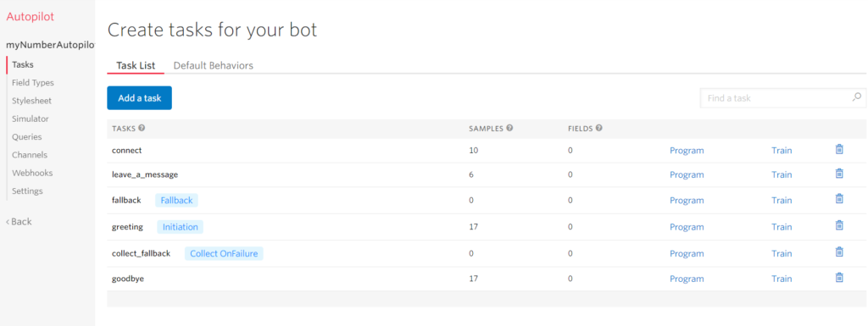
Task: Click help icon next to TASKS header
Action: [142, 128]
